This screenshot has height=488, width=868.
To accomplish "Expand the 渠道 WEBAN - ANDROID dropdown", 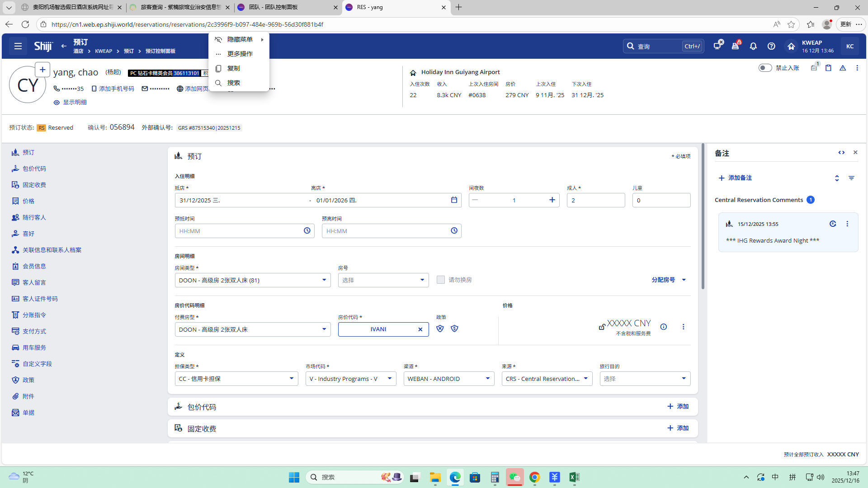I will click(x=487, y=379).
